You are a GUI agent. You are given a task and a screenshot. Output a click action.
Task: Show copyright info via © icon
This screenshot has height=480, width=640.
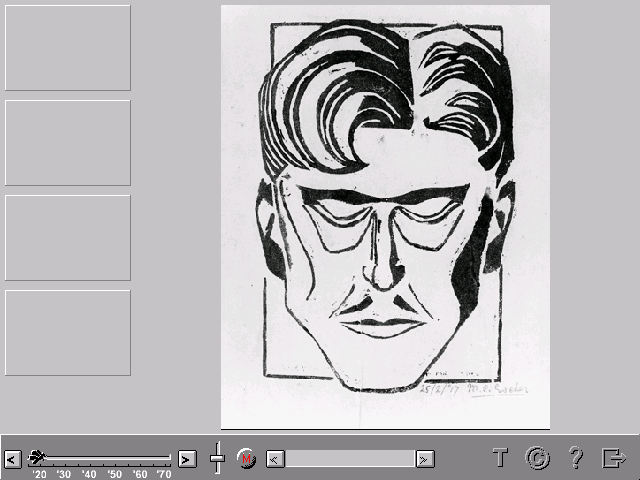[538, 458]
